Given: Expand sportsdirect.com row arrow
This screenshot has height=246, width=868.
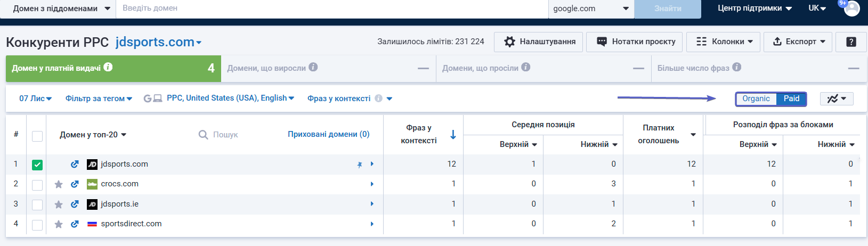Looking at the screenshot, I should [x=372, y=224].
